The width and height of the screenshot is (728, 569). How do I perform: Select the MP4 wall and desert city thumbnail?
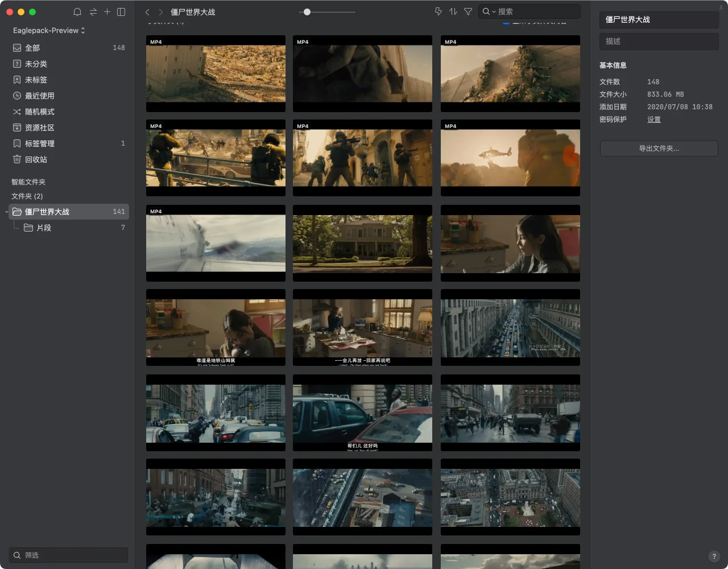(216, 73)
